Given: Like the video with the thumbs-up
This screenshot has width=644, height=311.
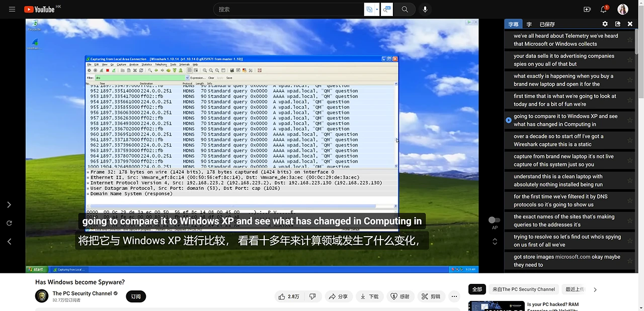Looking at the screenshot, I should coord(282,296).
